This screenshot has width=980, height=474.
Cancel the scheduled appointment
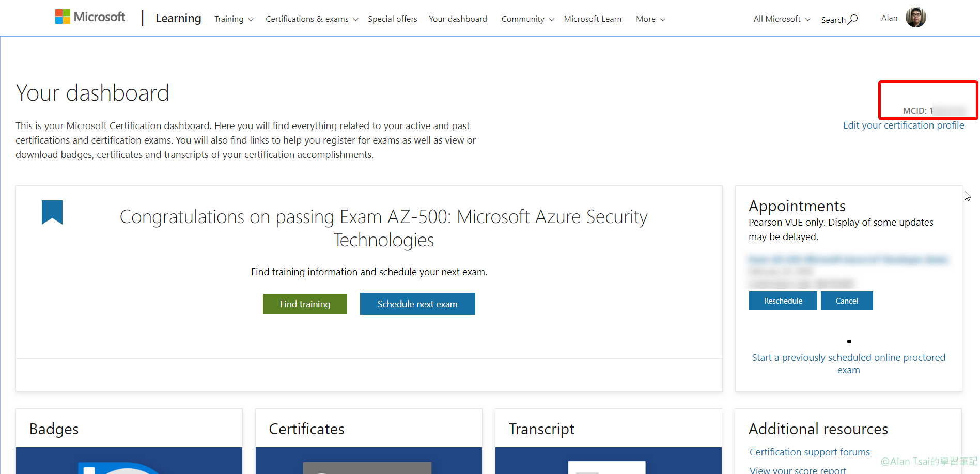click(x=847, y=301)
